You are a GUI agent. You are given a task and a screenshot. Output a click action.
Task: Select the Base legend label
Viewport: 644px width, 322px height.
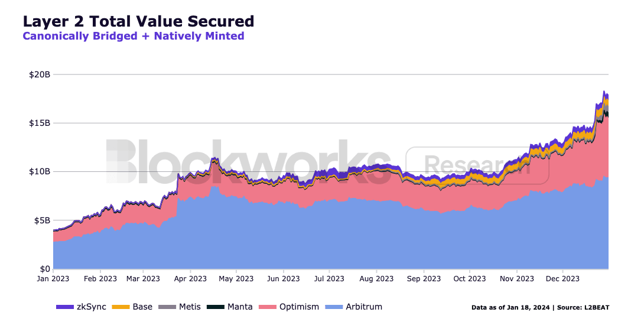(x=142, y=307)
